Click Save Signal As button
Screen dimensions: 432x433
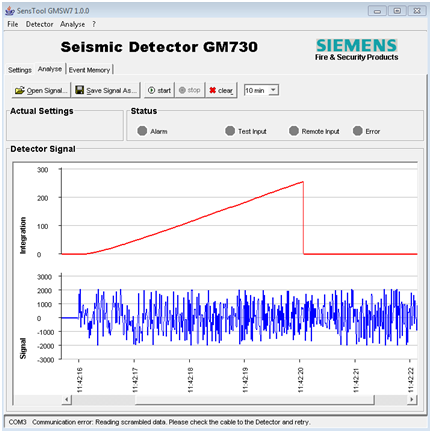tap(106, 90)
